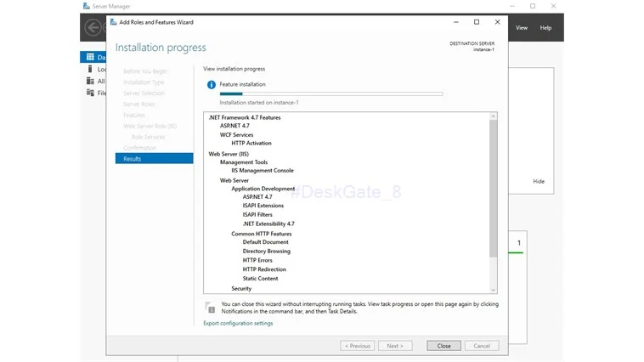Select the All Servers icon in the sidebar
This screenshot has width=644, height=362.
coord(90,81)
